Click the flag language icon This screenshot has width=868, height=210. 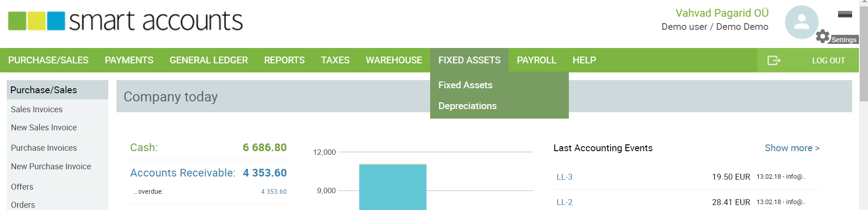(845, 14)
